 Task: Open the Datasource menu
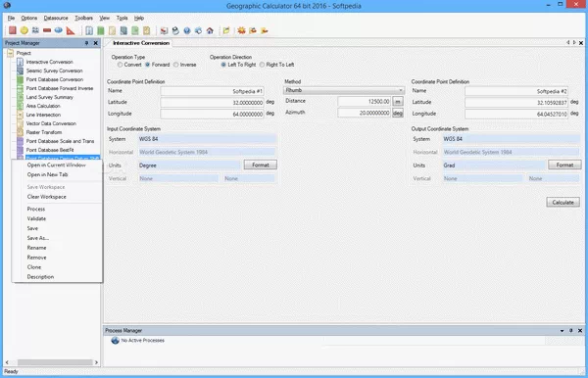tap(56, 18)
